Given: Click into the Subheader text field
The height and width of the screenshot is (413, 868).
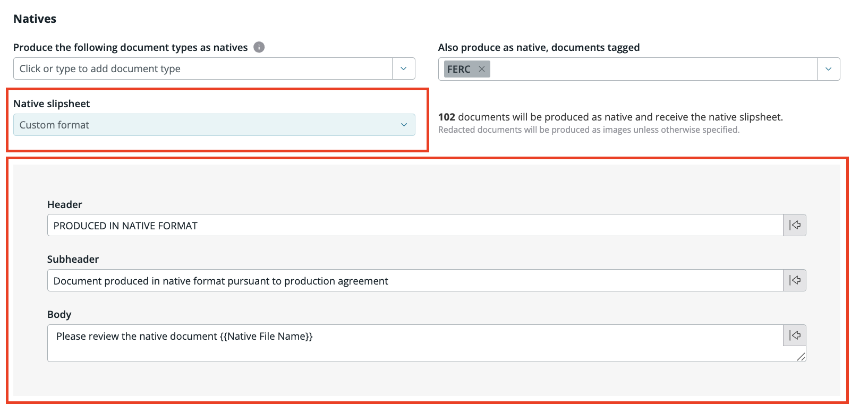Looking at the screenshot, I should coord(414,281).
